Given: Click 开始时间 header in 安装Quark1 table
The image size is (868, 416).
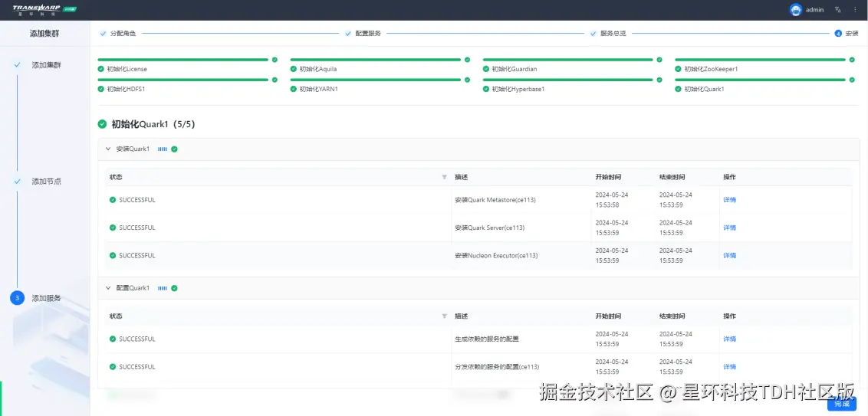Looking at the screenshot, I should coord(608,177).
